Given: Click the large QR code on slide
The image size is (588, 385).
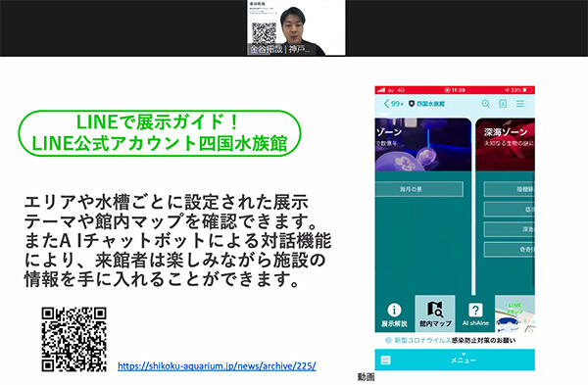Looking at the screenshot, I should coord(73,339).
